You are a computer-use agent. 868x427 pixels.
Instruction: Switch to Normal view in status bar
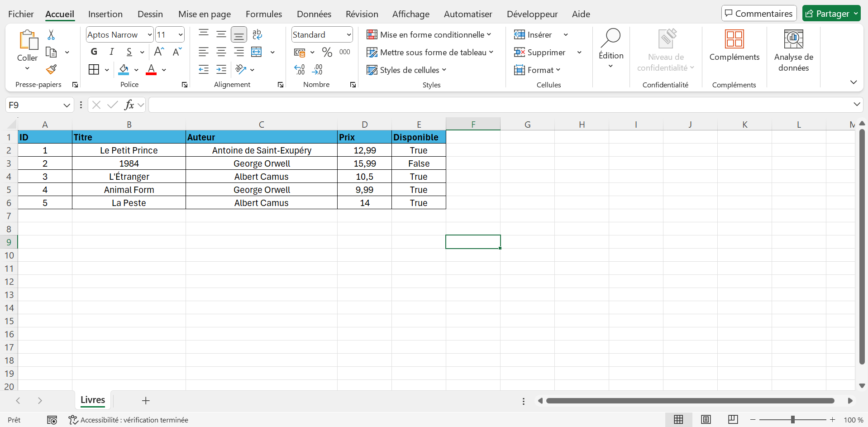(x=678, y=420)
